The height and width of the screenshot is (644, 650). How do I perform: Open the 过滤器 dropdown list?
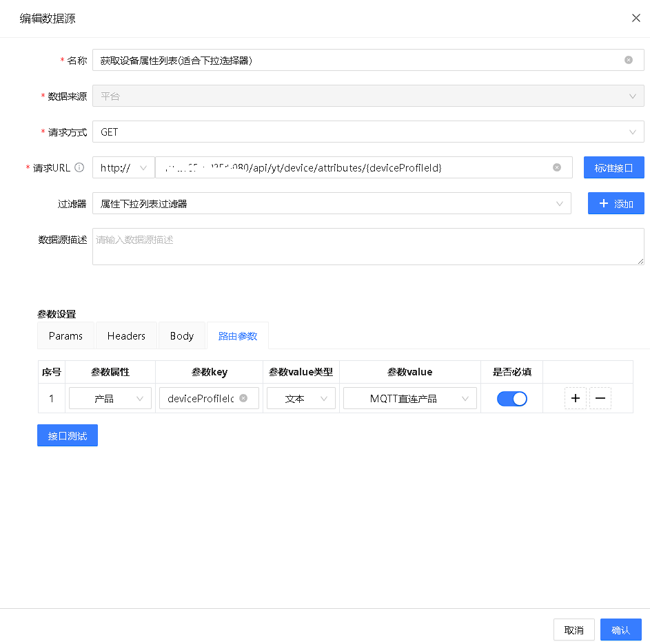click(332, 203)
